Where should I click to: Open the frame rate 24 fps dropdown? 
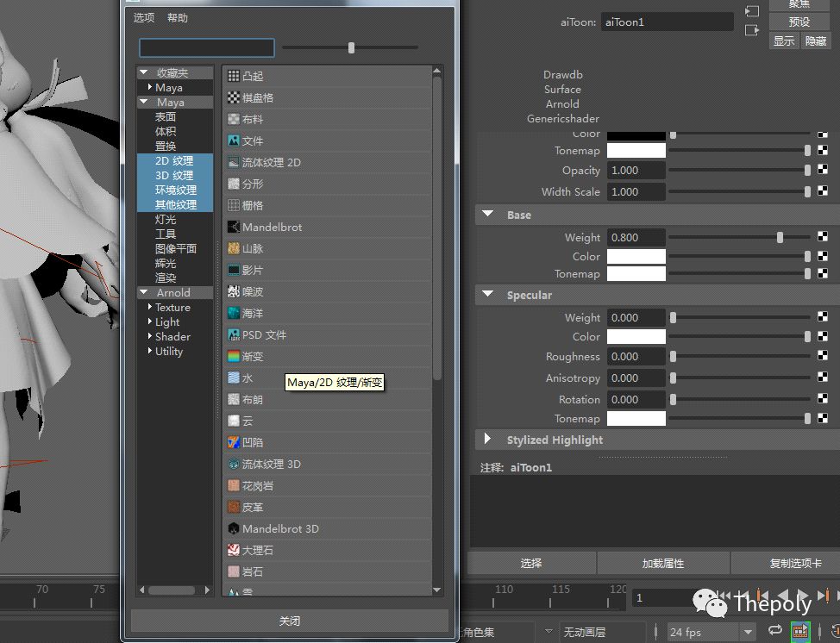pyautogui.click(x=748, y=633)
